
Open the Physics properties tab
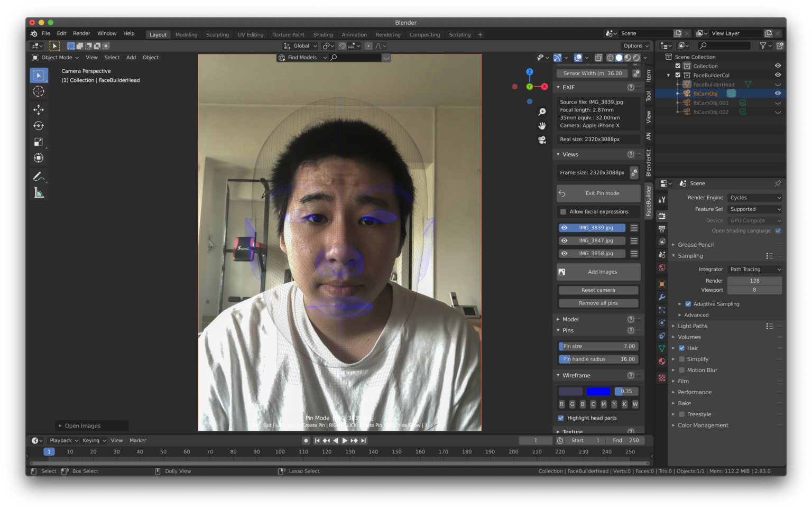coord(662,323)
